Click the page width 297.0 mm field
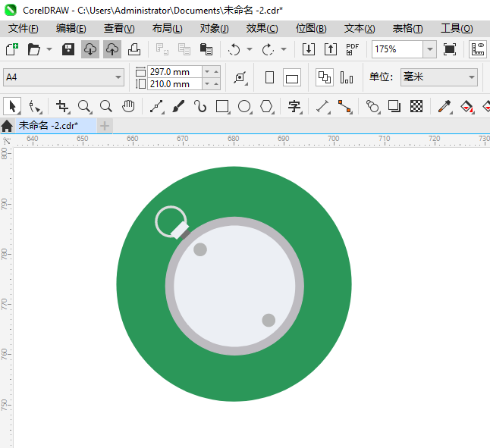The height and width of the screenshot is (448, 490). tap(174, 71)
